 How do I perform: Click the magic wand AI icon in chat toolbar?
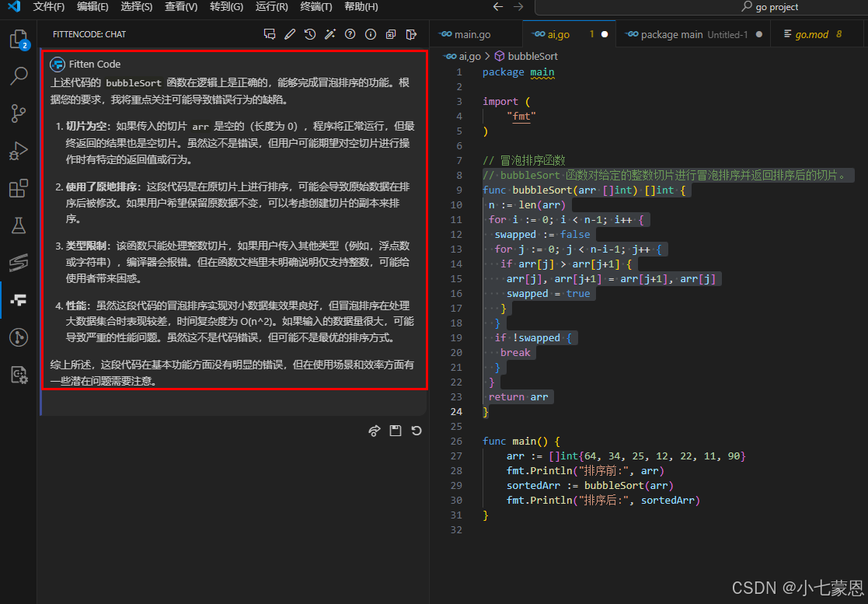point(329,34)
